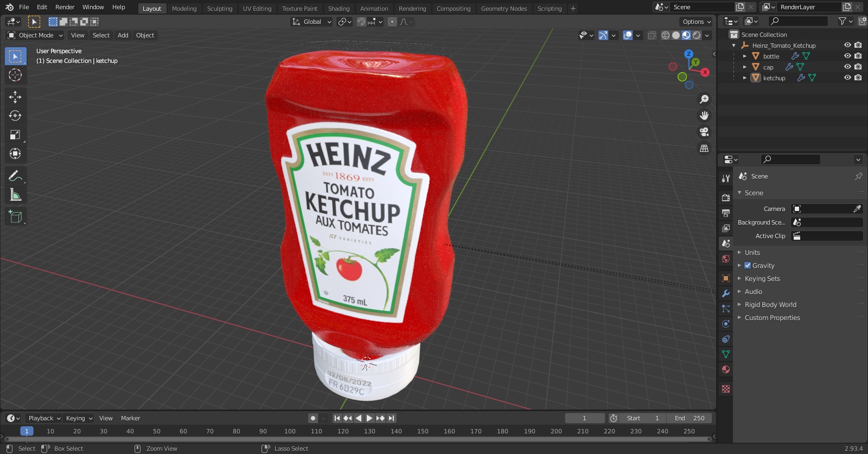868x454 pixels.
Task: Open the File menu
Action: click(x=24, y=7)
